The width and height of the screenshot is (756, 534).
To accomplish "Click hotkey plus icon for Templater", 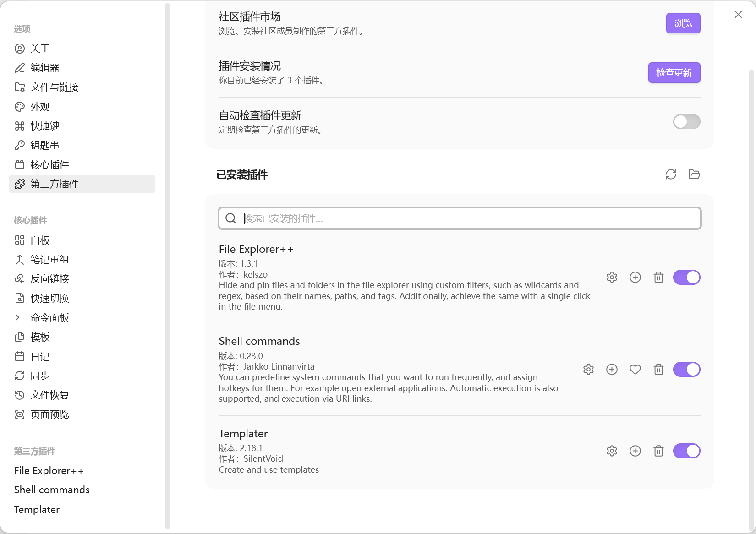I will pyautogui.click(x=635, y=451).
